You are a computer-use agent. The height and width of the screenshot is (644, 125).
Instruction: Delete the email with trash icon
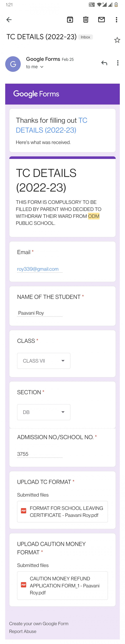pyautogui.click(x=86, y=20)
